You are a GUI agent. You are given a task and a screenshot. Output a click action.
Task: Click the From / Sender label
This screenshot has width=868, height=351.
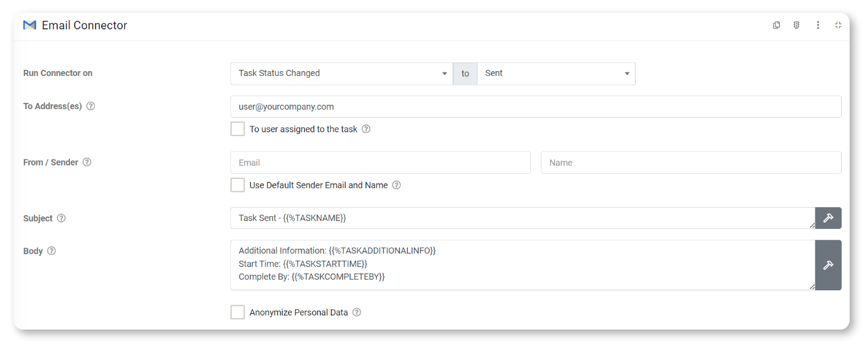click(x=51, y=162)
